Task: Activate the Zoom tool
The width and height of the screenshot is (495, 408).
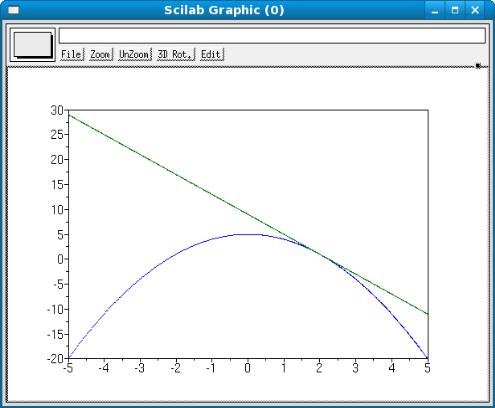Action: pos(101,54)
